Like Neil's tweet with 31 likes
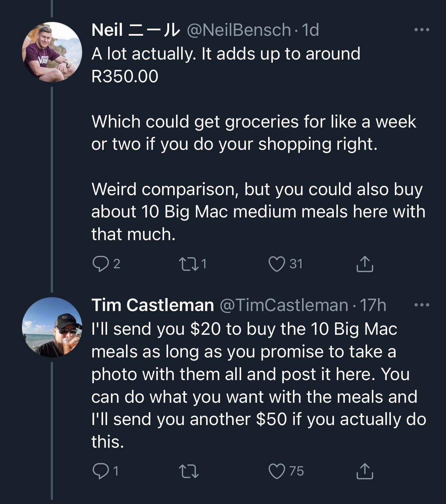This screenshot has width=446, height=504. coord(277,264)
